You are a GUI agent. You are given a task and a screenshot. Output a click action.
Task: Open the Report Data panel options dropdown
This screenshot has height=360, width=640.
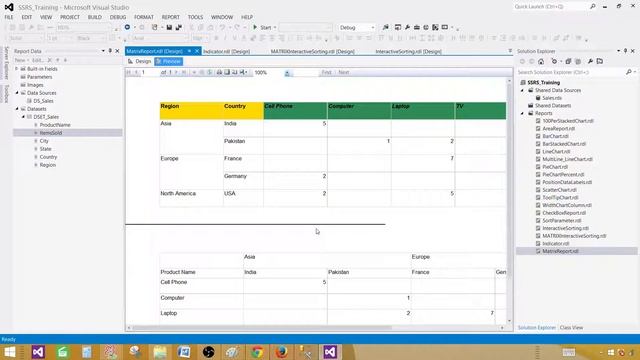pos(103,51)
